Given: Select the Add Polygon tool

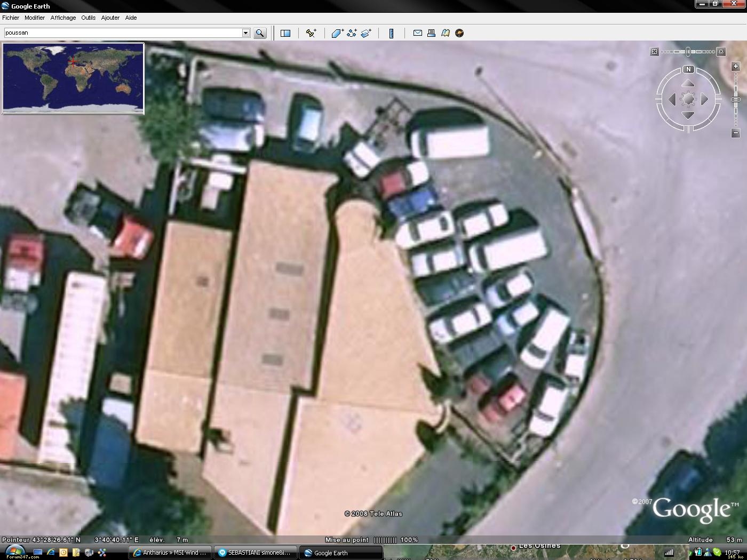Looking at the screenshot, I should tap(337, 33).
